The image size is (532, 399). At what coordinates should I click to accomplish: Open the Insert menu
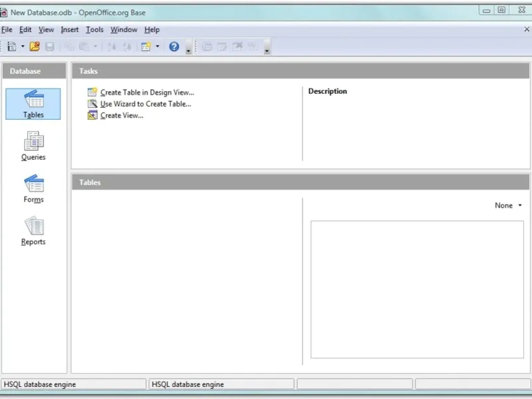click(70, 30)
